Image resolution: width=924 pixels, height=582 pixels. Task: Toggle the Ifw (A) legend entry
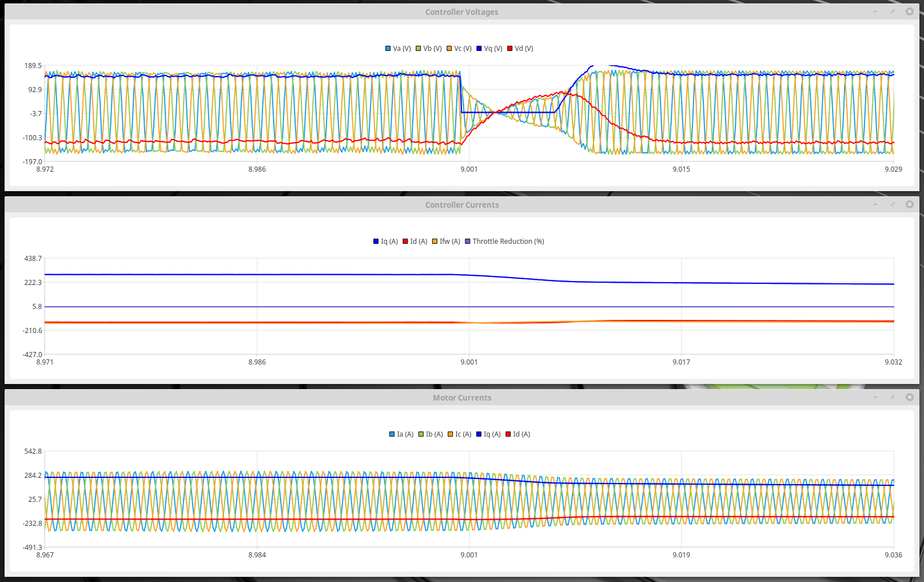coord(446,241)
